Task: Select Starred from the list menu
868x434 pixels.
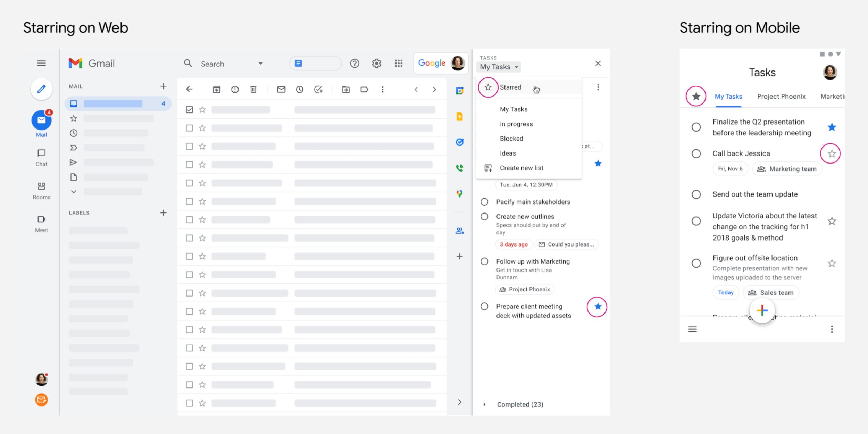Action: pyautogui.click(x=510, y=87)
